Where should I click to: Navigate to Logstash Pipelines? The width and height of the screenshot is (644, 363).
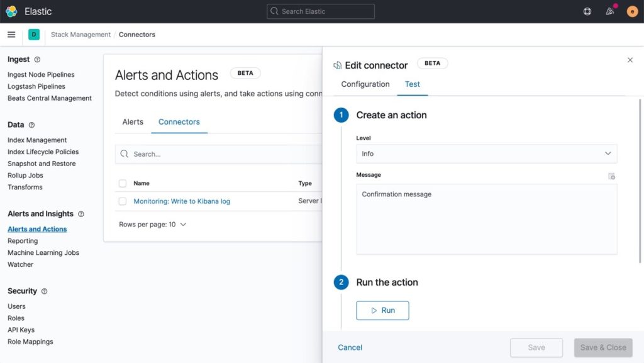coord(36,86)
